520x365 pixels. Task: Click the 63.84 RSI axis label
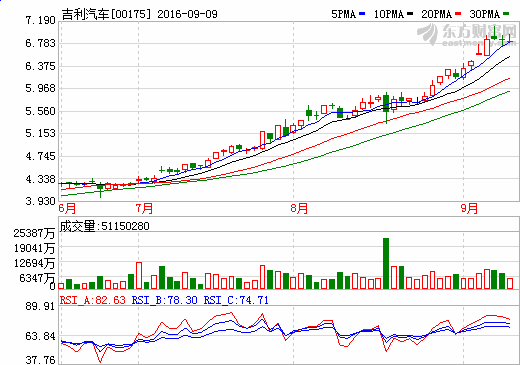pos(40,336)
